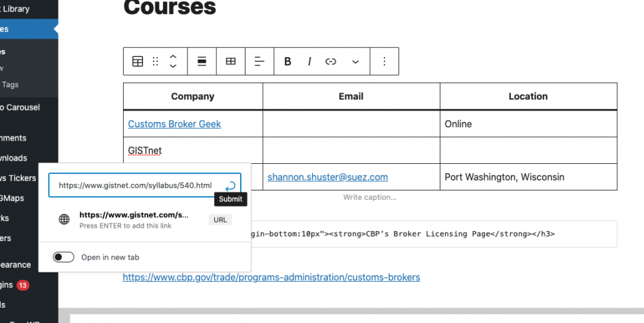Enable the Open in new tab toggle

pos(64,257)
